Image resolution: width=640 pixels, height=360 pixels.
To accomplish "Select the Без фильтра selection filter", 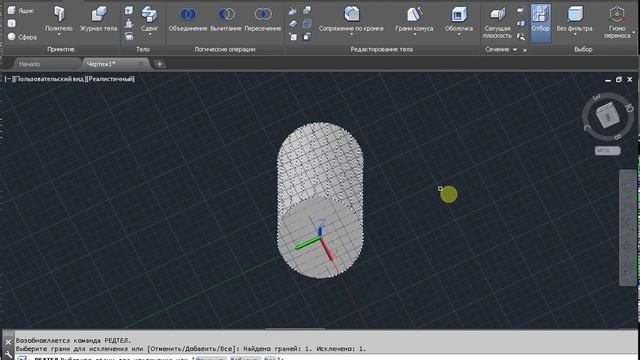I will (x=574, y=18).
